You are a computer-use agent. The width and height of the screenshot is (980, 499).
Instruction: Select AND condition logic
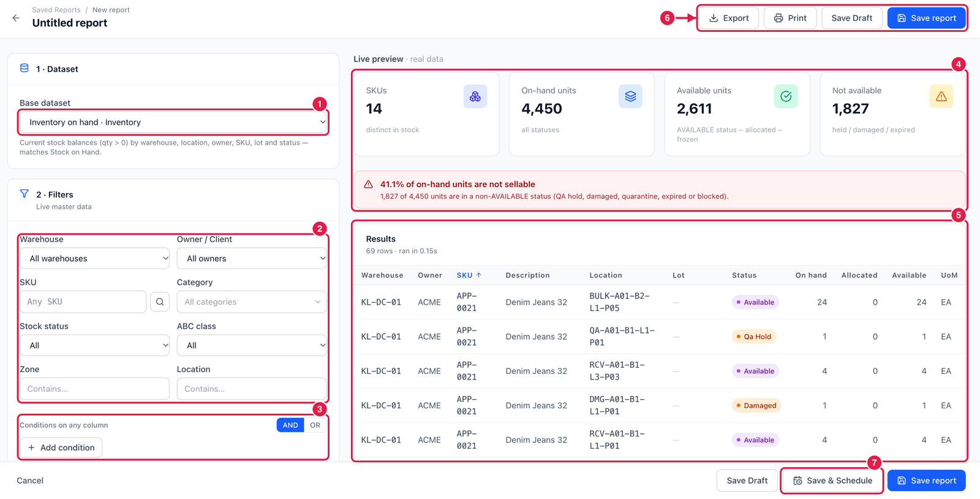(290, 425)
